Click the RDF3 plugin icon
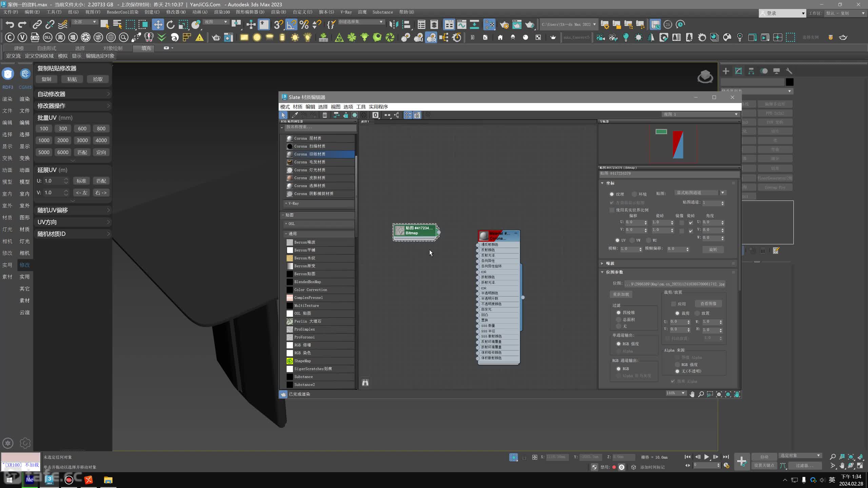The height and width of the screenshot is (488, 868). click(8, 74)
